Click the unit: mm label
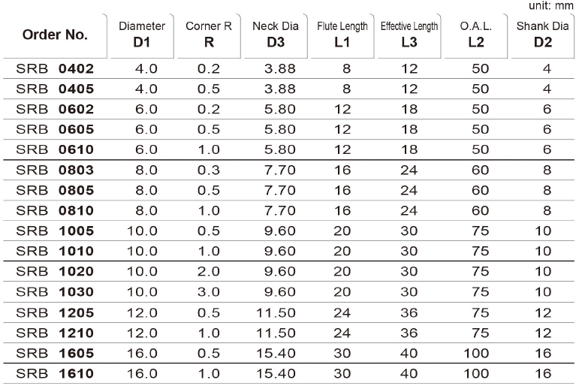This screenshot has width=579, height=392. [551, 6]
